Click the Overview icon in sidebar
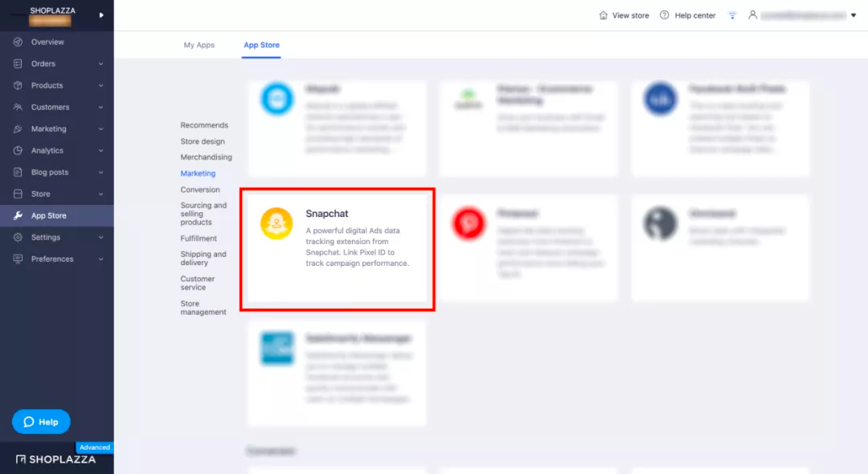868x474 pixels. tap(18, 42)
